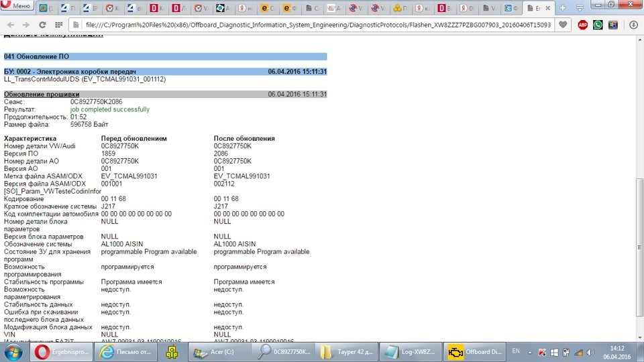644x362 pixels.
Task: Open Internet Explorer 'Письмо от...' taskbar button
Action: click(125, 352)
